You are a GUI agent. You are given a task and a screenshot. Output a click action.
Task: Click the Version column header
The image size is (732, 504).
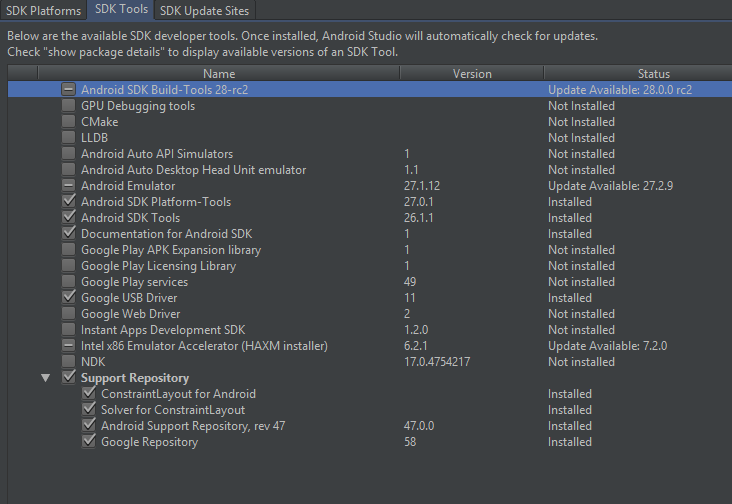(x=472, y=73)
